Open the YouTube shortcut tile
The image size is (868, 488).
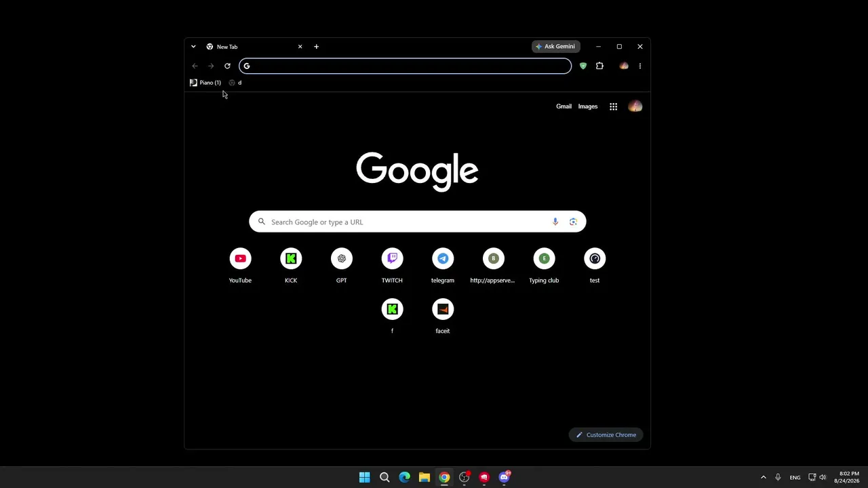(x=240, y=266)
